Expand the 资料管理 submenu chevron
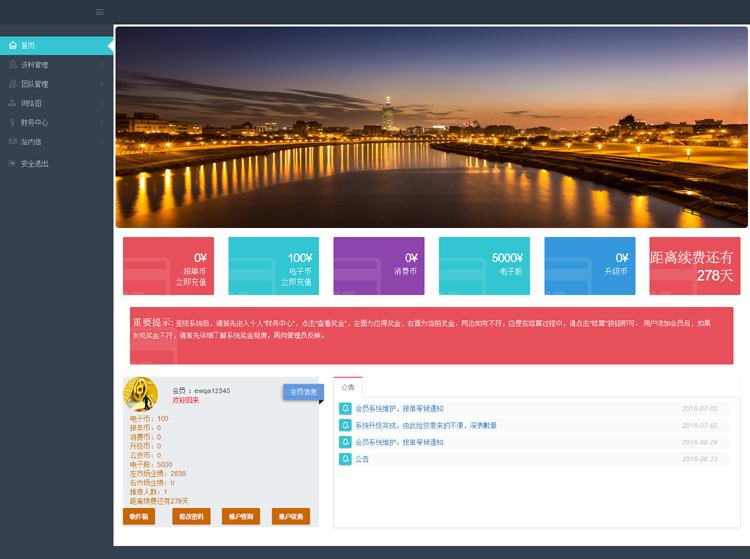Image resolution: width=750 pixels, height=559 pixels. click(102, 65)
